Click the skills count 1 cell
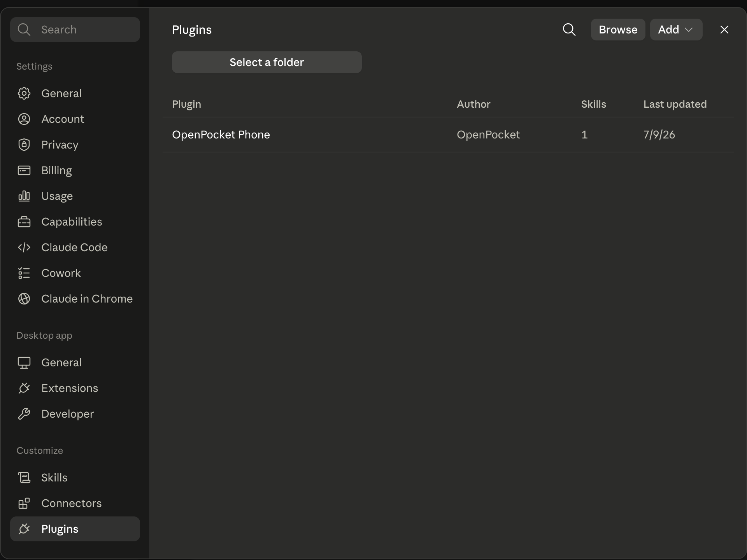747x560 pixels. [x=584, y=135]
